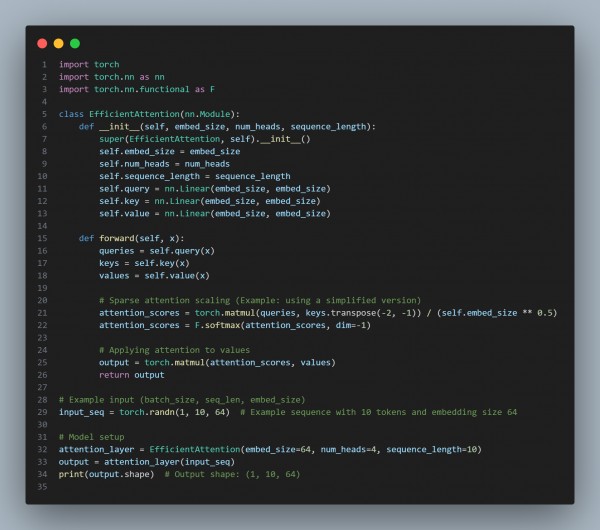Click 'self.sequence_length = sequence_length' line
The height and width of the screenshot is (530, 600).
(x=195, y=176)
